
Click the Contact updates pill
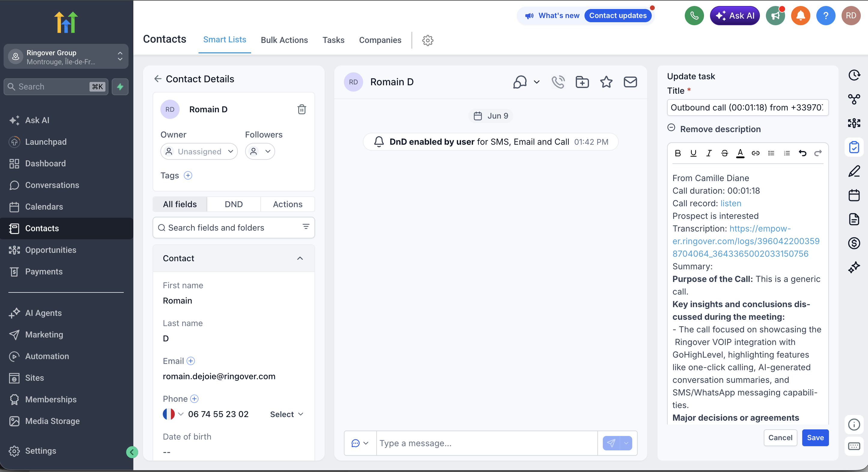coord(618,16)
